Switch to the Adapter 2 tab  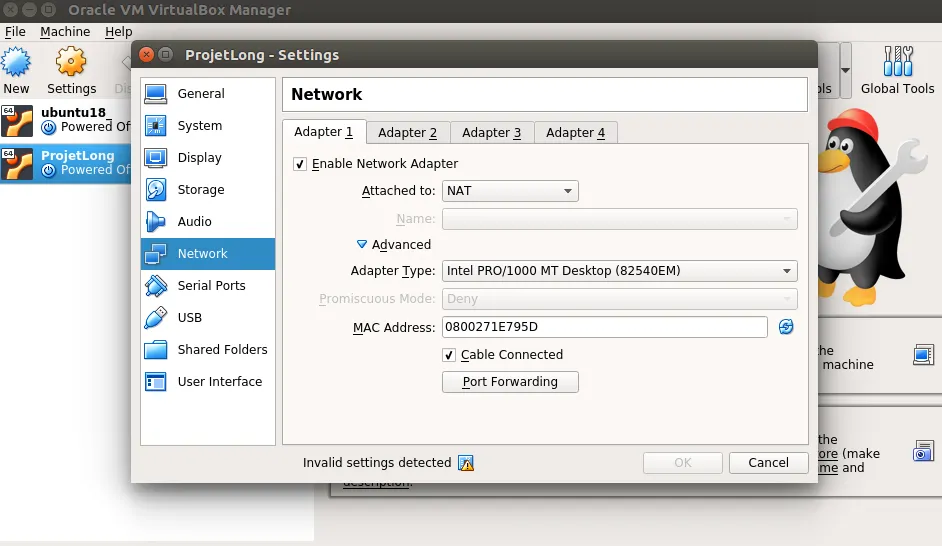click(407, 133)
